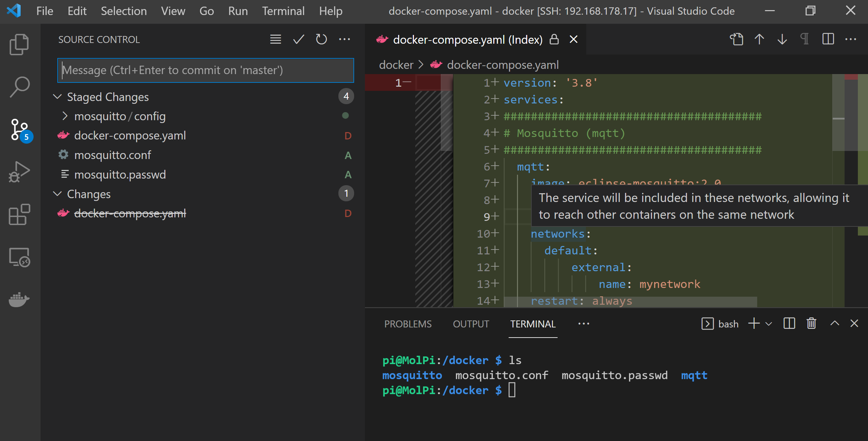This screenshot has height=441, width=868.
Task: Open the new terminal launch profile dropdown
Action: (769, 324)
